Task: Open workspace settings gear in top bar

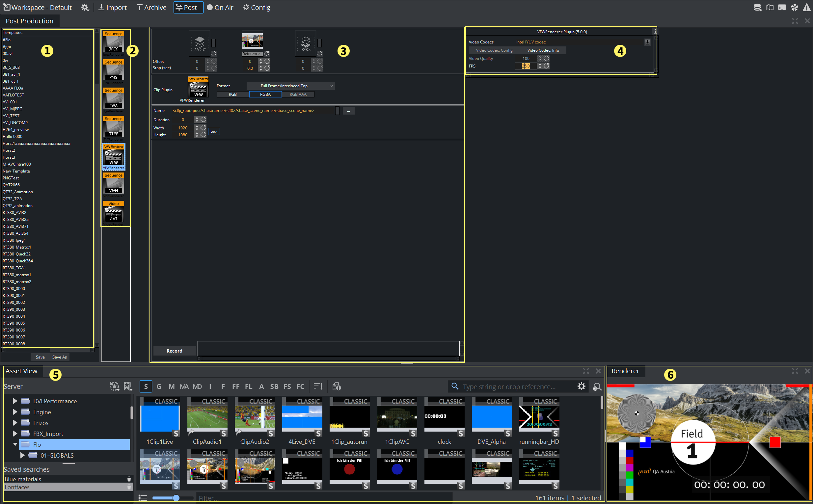Action: click(85, 7)
